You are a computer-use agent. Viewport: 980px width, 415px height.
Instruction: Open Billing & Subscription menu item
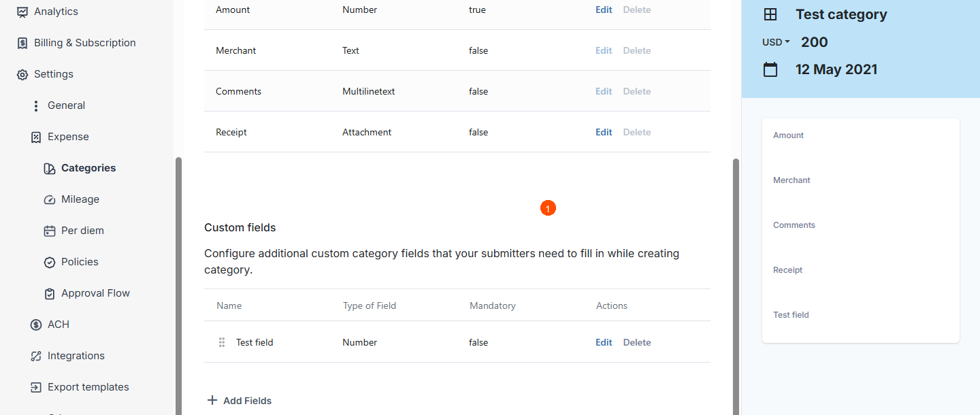(x=85, y=43)
